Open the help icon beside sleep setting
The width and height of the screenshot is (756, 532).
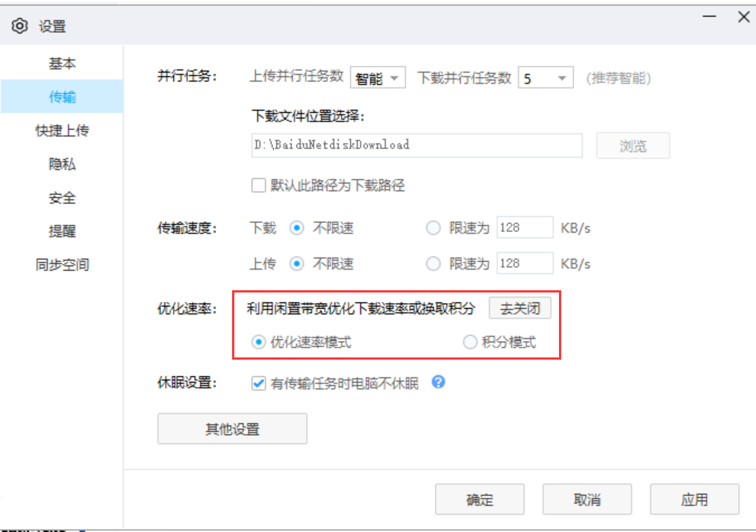click(439, 382)
